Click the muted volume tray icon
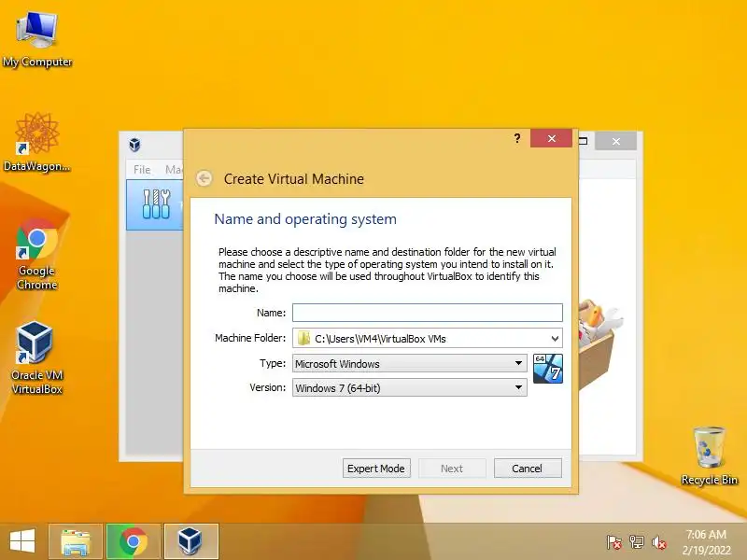 pos(659,542)
